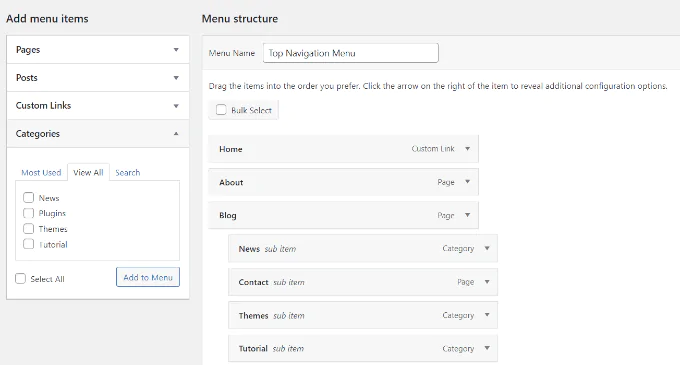Click the Add to Menu button
Screen dimensions: 680x365
pos(148,277)
